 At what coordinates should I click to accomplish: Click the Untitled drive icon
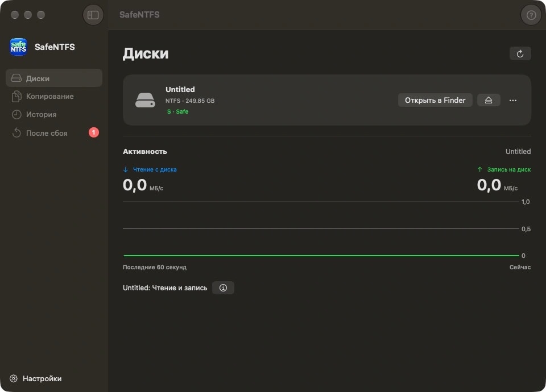[x=145, y=100]
